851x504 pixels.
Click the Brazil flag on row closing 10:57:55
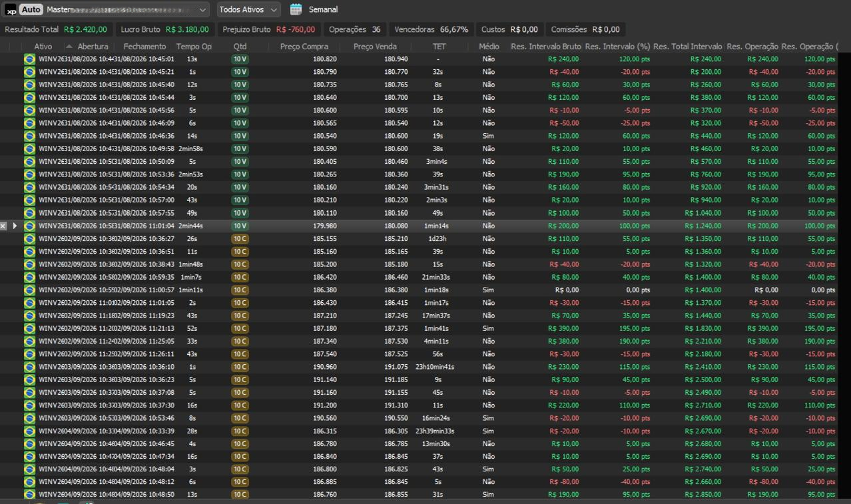[x=29, y=213]
